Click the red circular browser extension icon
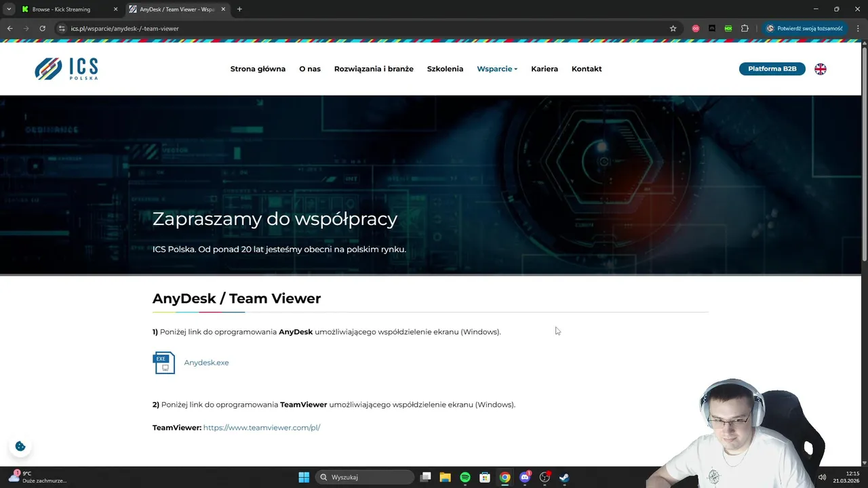 pos(695,28)
